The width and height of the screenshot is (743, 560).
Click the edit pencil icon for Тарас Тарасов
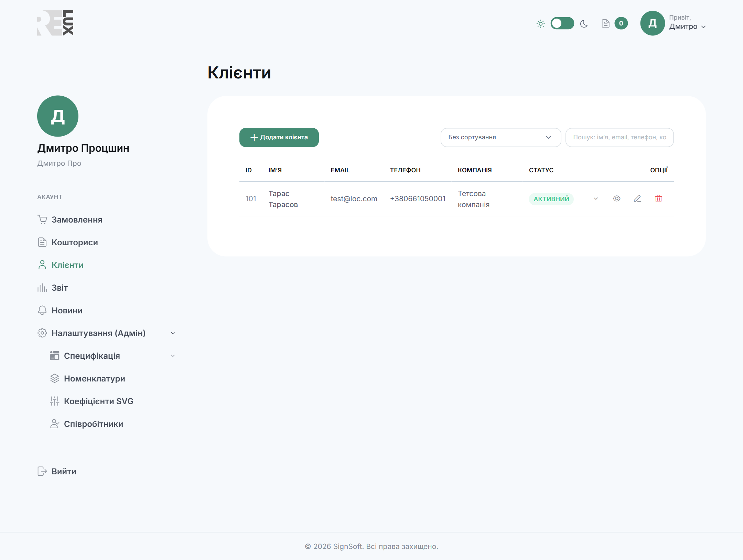(x=637, y=198)
